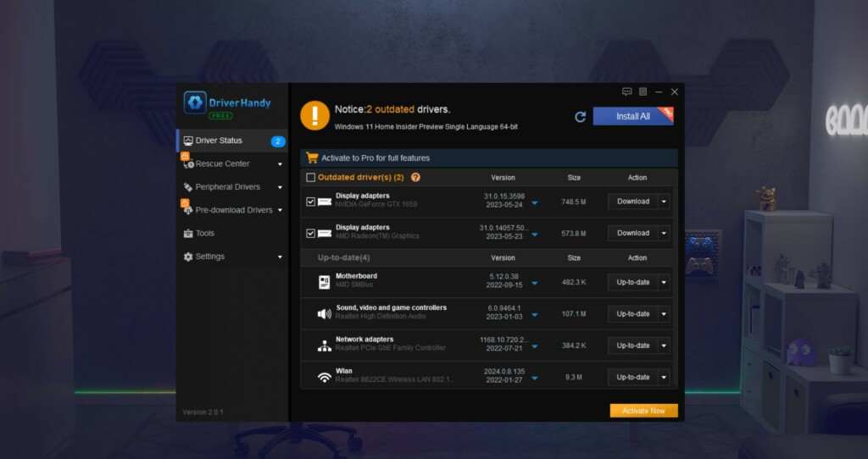Click Up-to-date button for Network adapters
The image size is (868, 459).
(x=632, y=346)
